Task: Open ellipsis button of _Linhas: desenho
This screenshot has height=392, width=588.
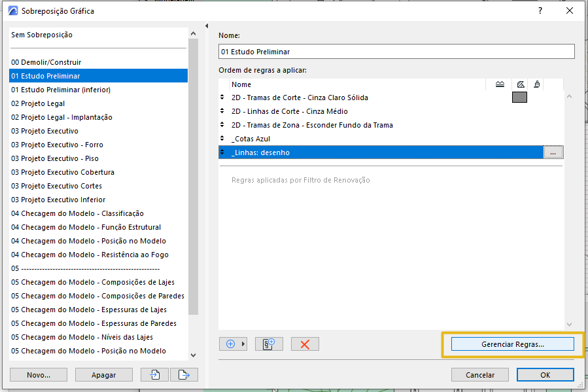Action: click(553, 152)
